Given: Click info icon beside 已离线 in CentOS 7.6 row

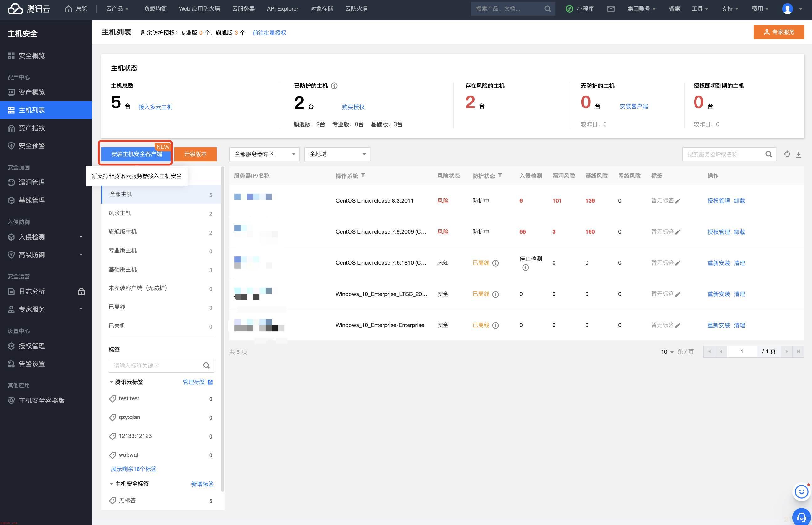Looking at the screenshot, I should pyautogui.click(x=496, y=263).
